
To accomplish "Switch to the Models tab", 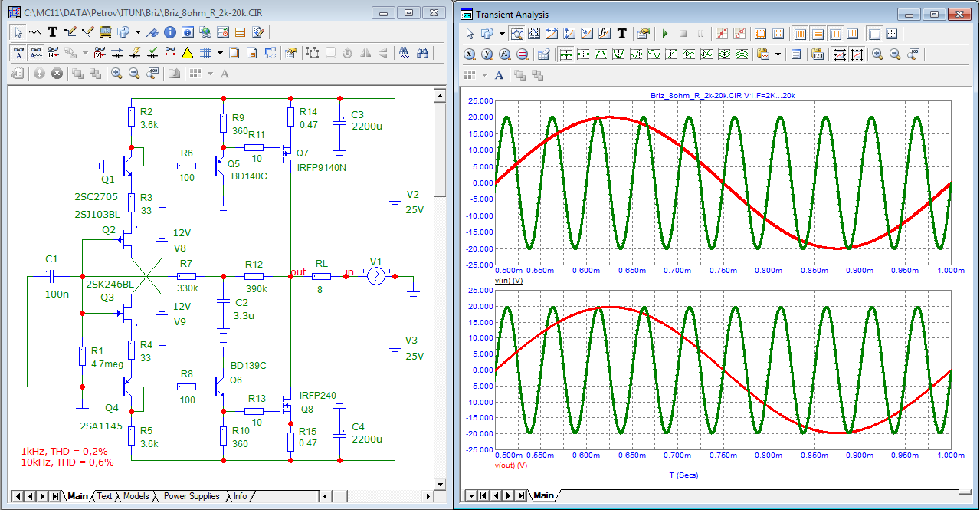I will 136,497.
